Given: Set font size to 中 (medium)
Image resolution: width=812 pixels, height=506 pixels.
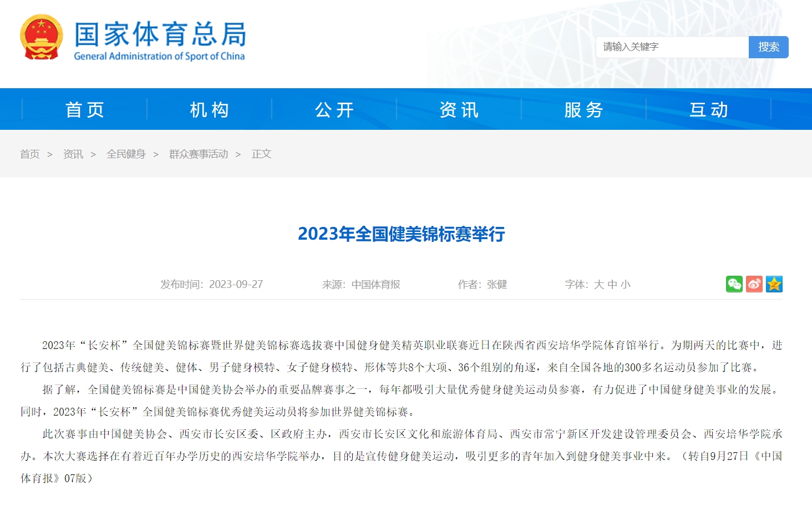Looking at the screenshot, I should pyautogui.click(x=612, y=285).
